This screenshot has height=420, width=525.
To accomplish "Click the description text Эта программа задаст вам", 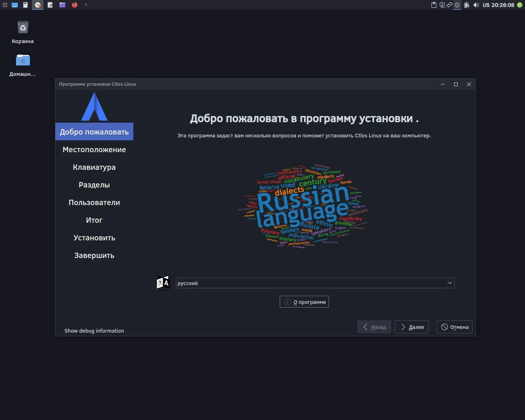I will pos(304,135).
